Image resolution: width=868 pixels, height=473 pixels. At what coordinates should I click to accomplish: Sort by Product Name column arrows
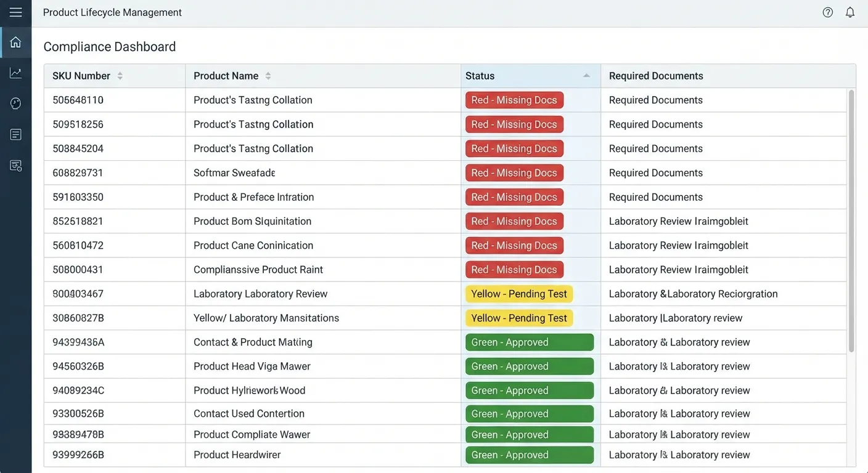coord(268,76)
